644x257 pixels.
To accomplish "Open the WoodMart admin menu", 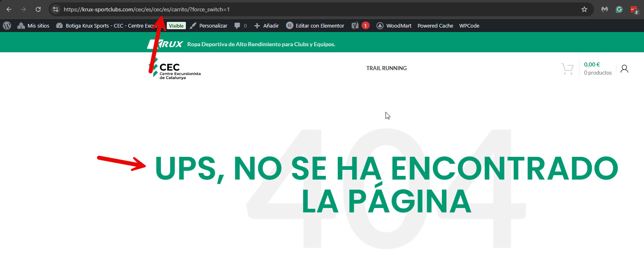I will (x=394, y=26).
